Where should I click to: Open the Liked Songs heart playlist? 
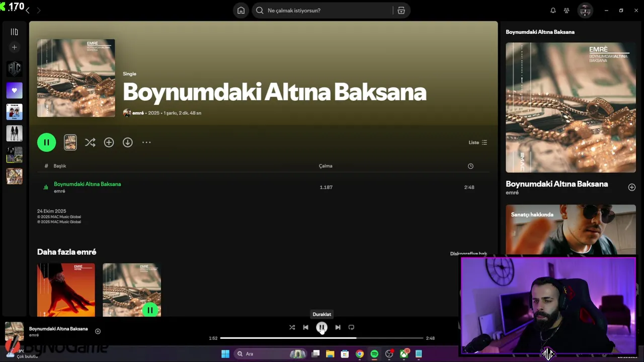point(14,90)
